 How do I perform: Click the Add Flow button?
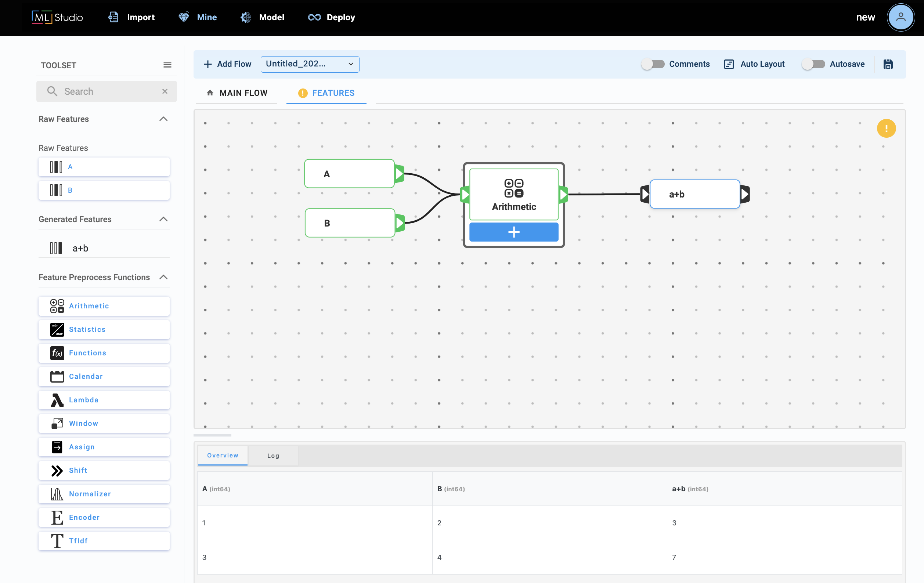[x=228, y=64]
